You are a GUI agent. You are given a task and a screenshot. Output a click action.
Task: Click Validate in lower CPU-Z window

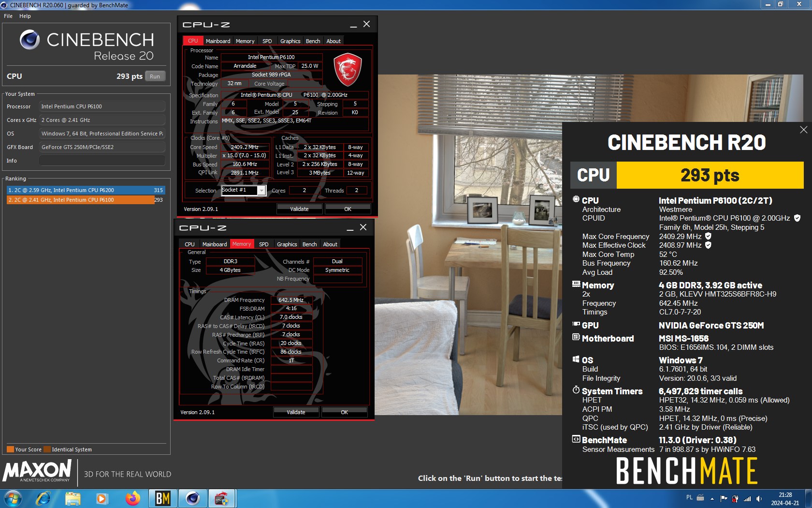[296, 412]
